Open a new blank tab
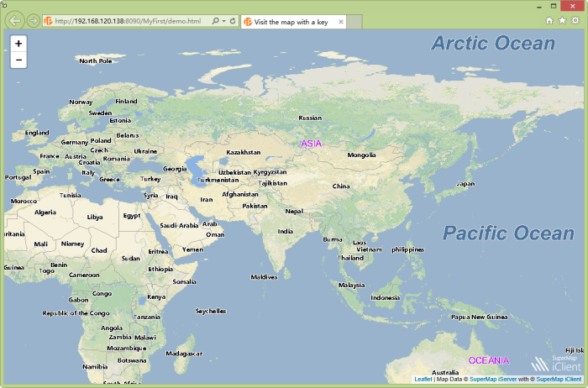This screenshot has width=588, height=388. click(x=356, y=21)
